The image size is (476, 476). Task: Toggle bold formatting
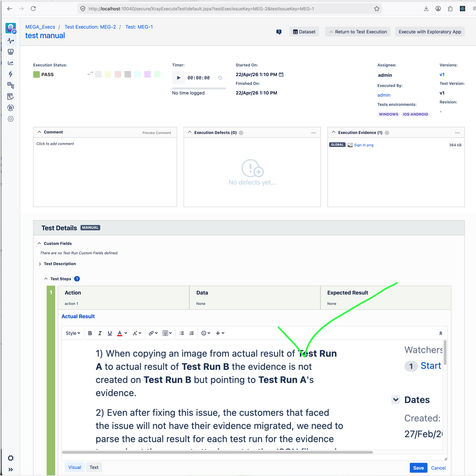point(90,333)
